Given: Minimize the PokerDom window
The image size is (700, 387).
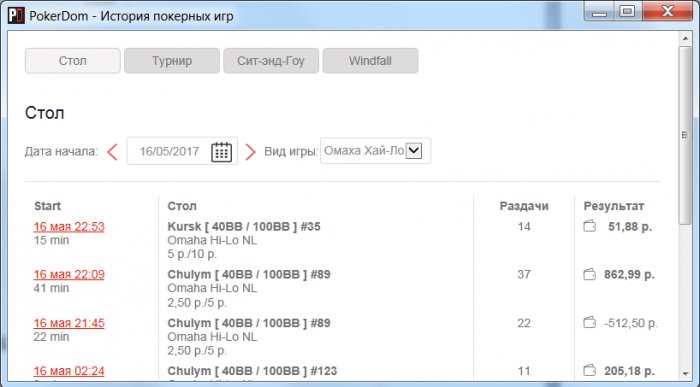Looking at the screenshot, I should tap(600, 12).
